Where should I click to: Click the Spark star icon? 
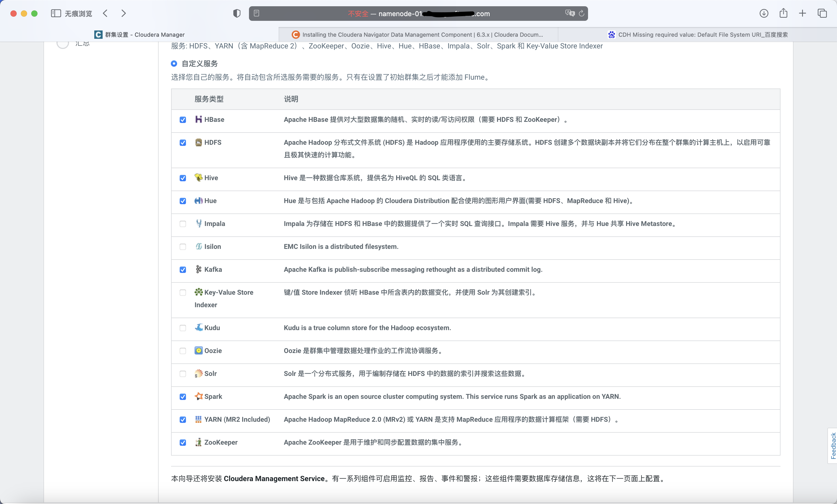click(198, 396)
